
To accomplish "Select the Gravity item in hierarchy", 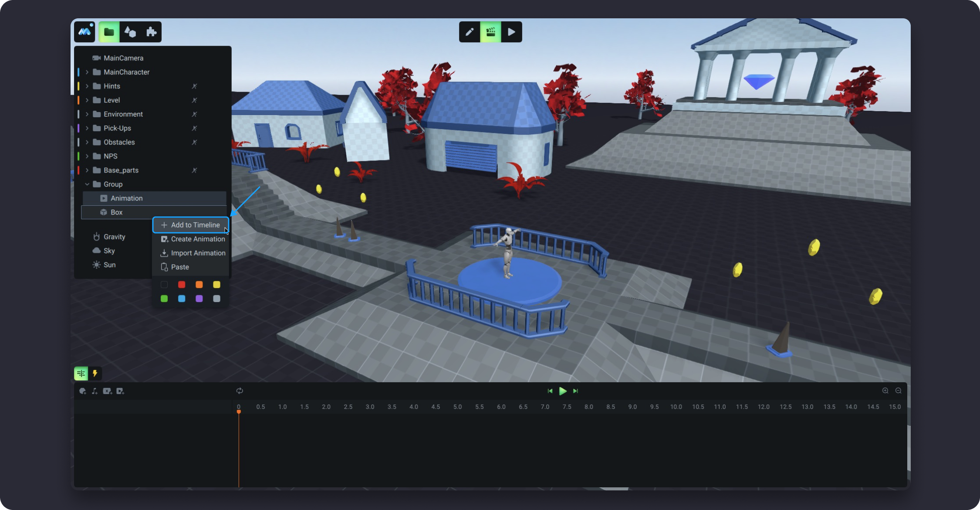I will [x=114, y=237].
